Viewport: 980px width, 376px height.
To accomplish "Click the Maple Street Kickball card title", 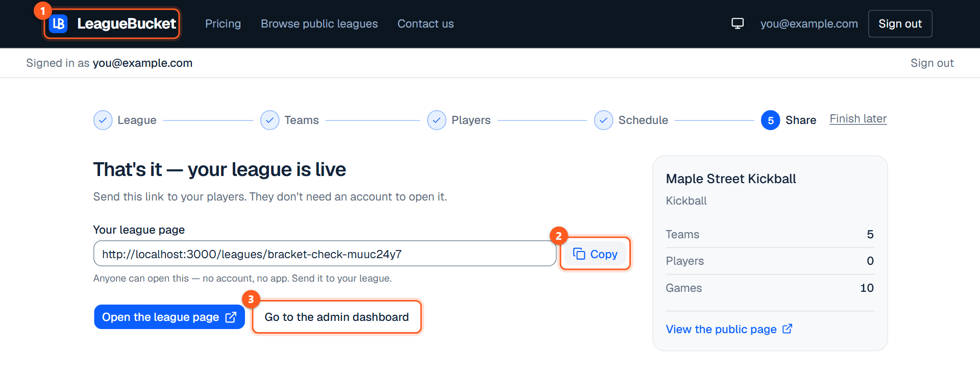I will click(731, 179).
